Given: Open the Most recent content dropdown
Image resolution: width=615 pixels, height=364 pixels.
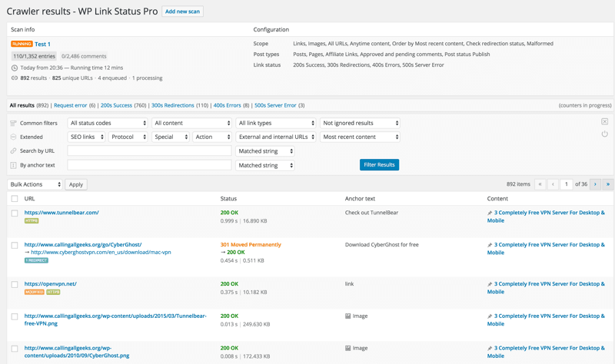Looking at the screenshot, I should (x=360, y=137).
